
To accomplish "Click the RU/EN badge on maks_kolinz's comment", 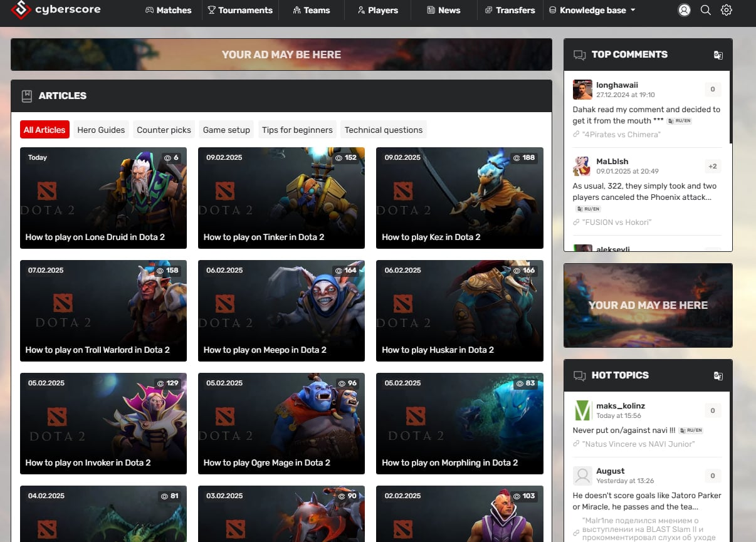I will point(691,430).
